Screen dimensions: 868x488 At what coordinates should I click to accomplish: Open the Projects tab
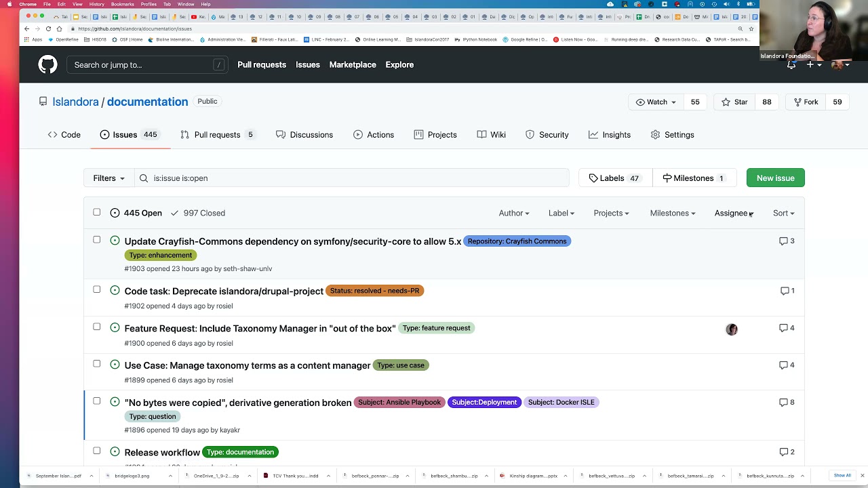point(435,135)
